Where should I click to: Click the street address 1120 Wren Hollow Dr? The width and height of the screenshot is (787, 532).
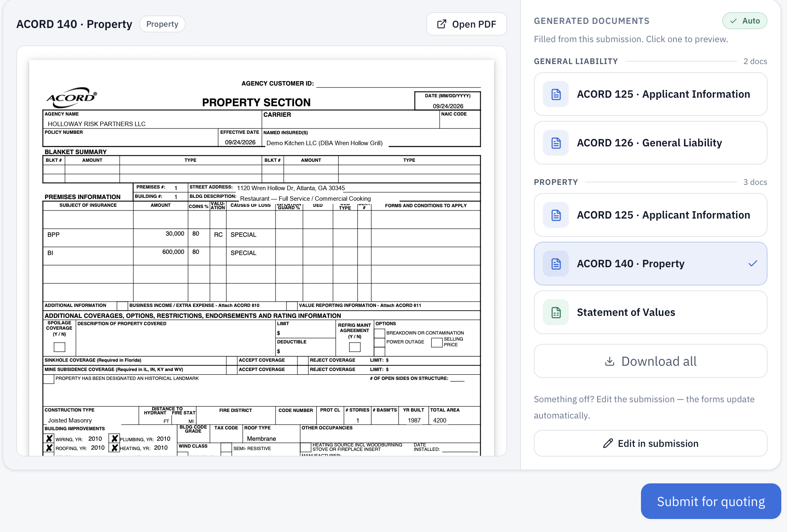tap(291, 188)
